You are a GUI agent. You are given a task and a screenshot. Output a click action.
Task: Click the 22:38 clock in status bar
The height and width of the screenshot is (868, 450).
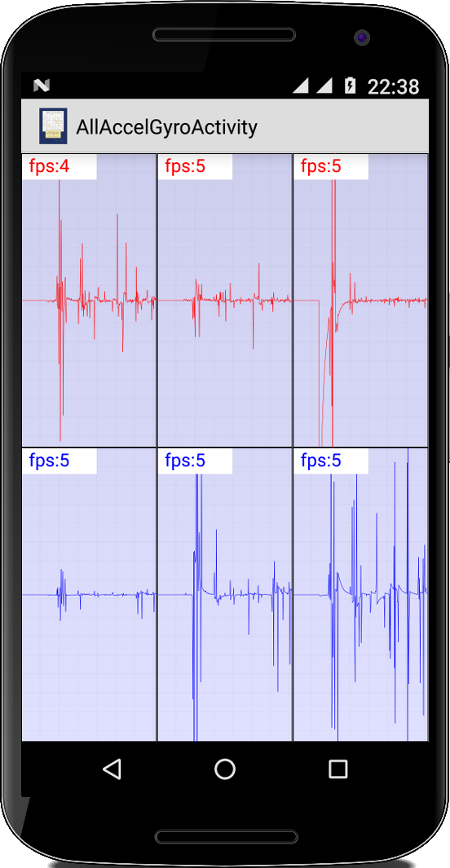pyautogui.click(x=394, y=86)
